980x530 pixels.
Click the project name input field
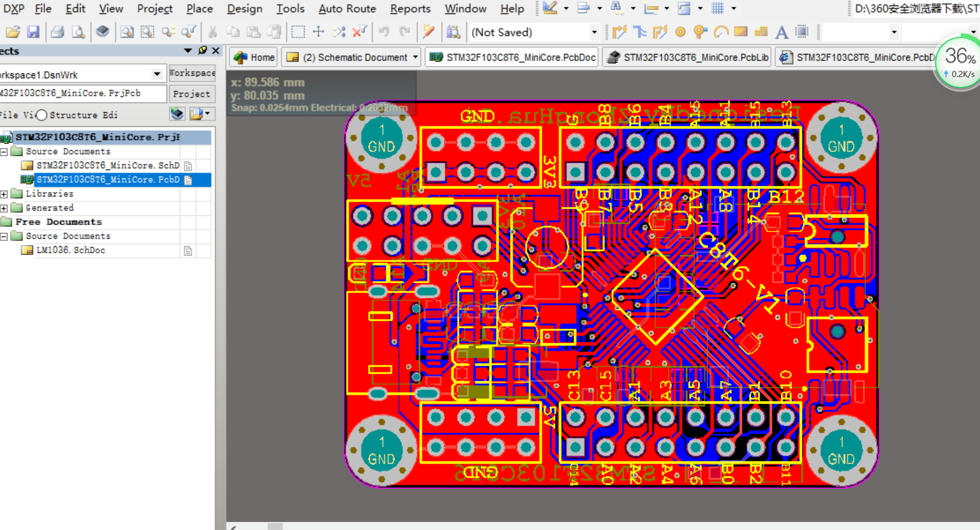(x=82, y=93)
